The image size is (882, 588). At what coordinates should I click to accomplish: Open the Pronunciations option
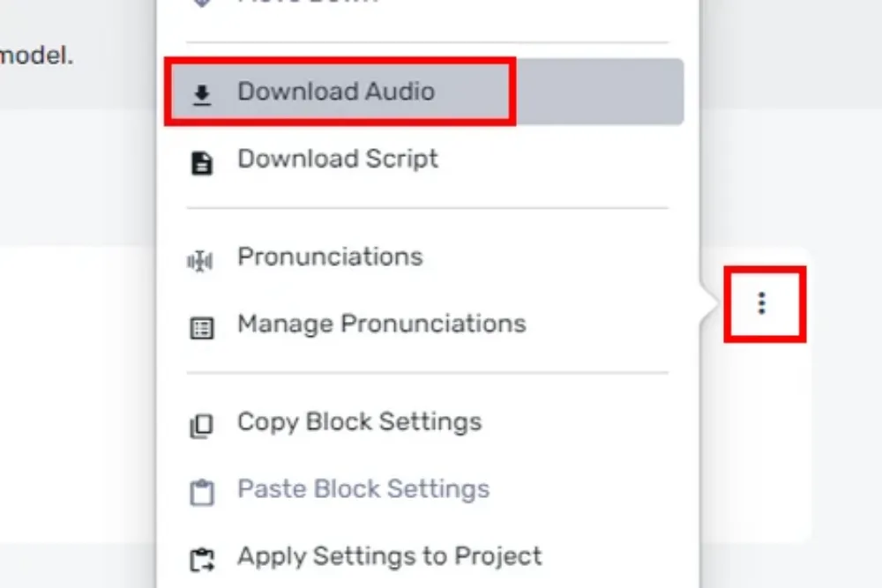point(330,257)
